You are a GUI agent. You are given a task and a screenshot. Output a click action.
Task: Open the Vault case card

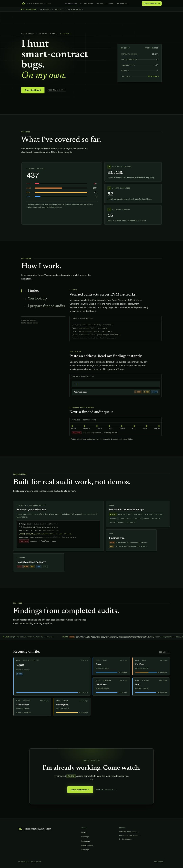click(x=52, y=677)
